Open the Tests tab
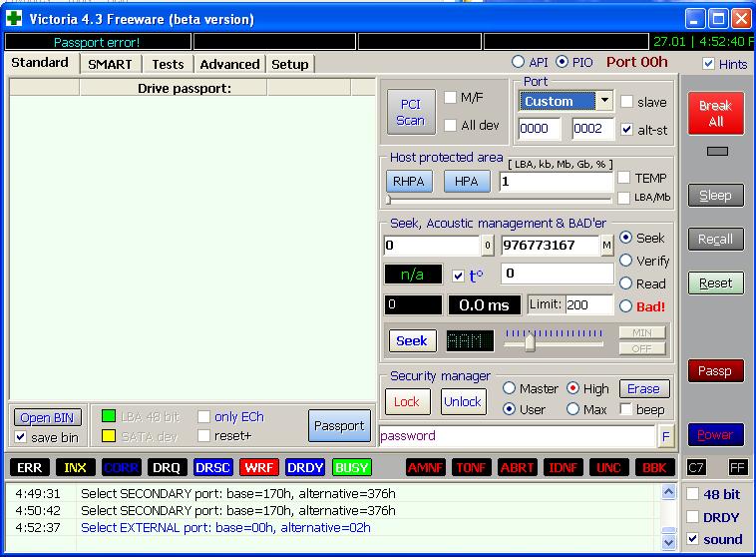Viewport: 756px width, 557px height. 168,64
